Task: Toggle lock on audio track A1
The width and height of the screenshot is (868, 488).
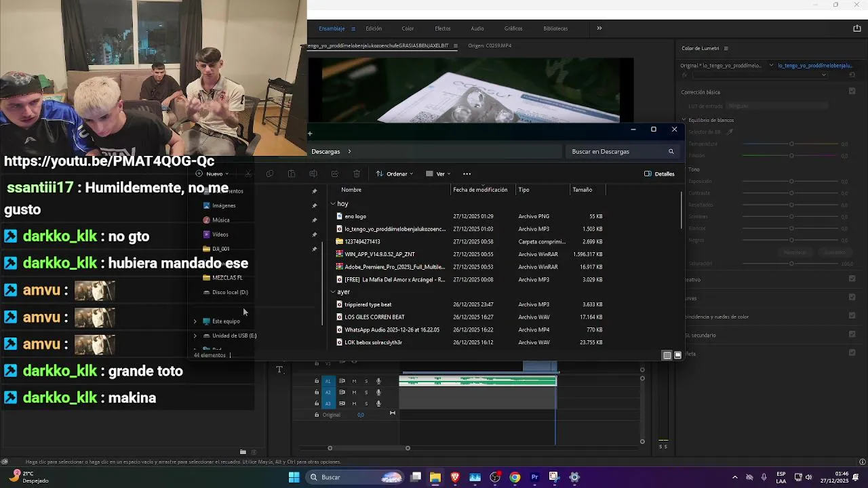Action: tap(317, 381)
